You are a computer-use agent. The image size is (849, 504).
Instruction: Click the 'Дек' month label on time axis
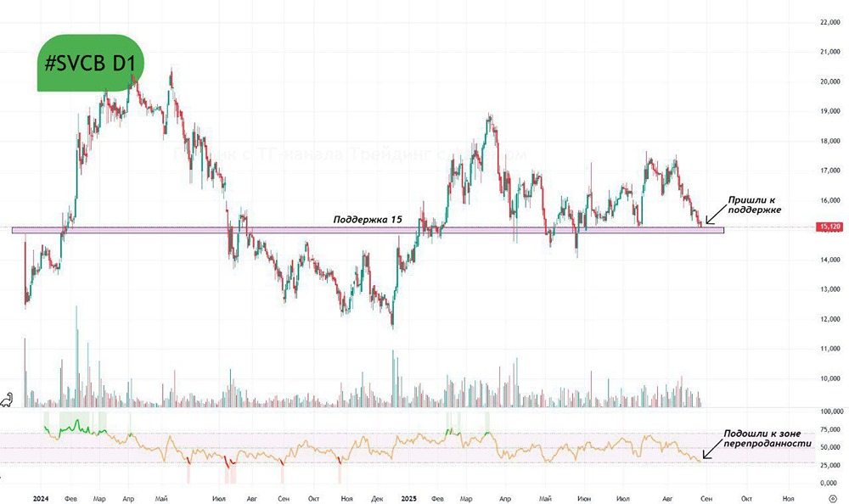pos(378,499)
